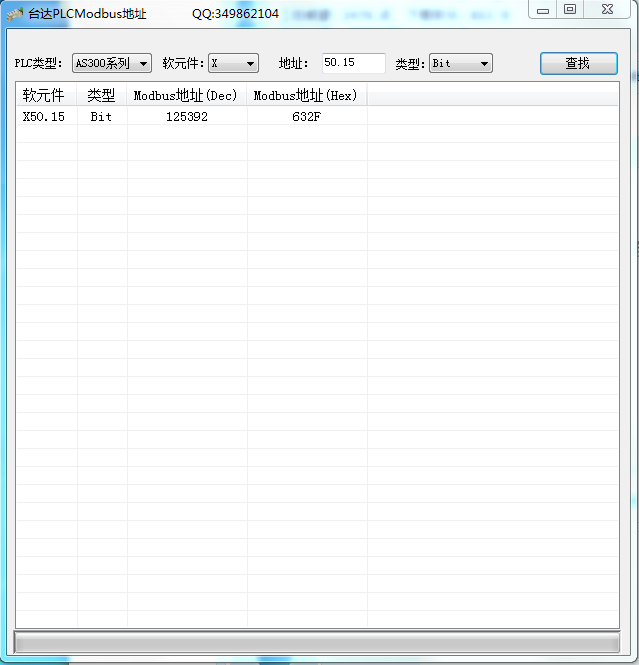Maximize the application window
Screen dimensions: 639x665
click(x=570, y=10)
